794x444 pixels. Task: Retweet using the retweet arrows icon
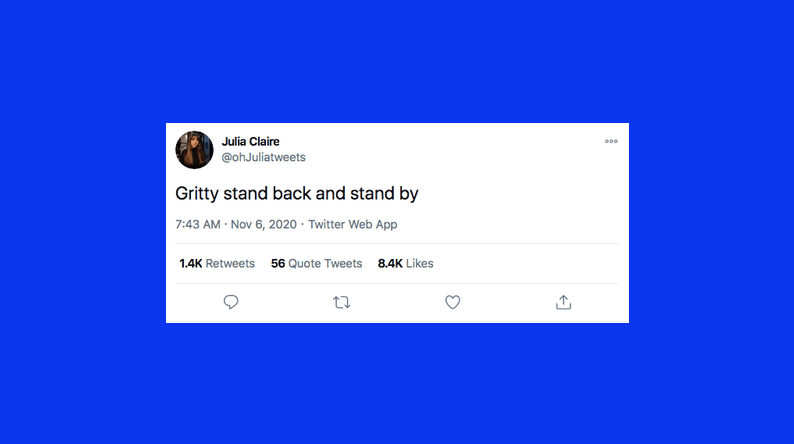click(x=341, y=302)
